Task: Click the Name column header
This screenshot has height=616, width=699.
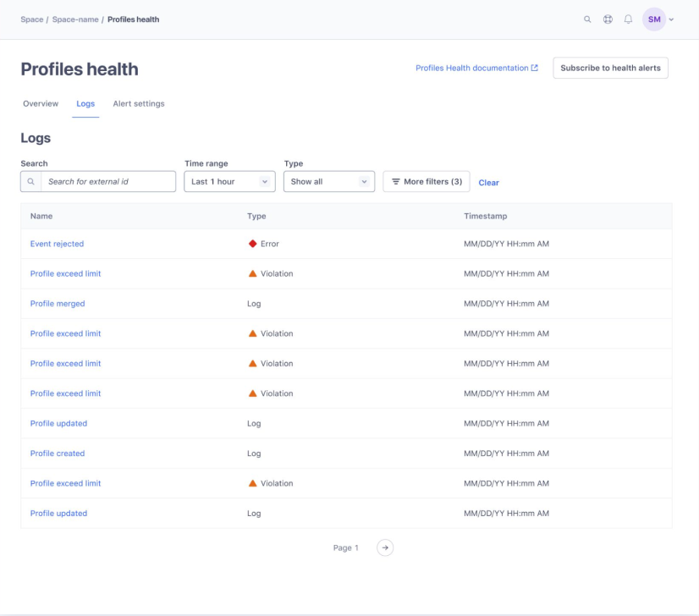Action: (x=41, y=216)
